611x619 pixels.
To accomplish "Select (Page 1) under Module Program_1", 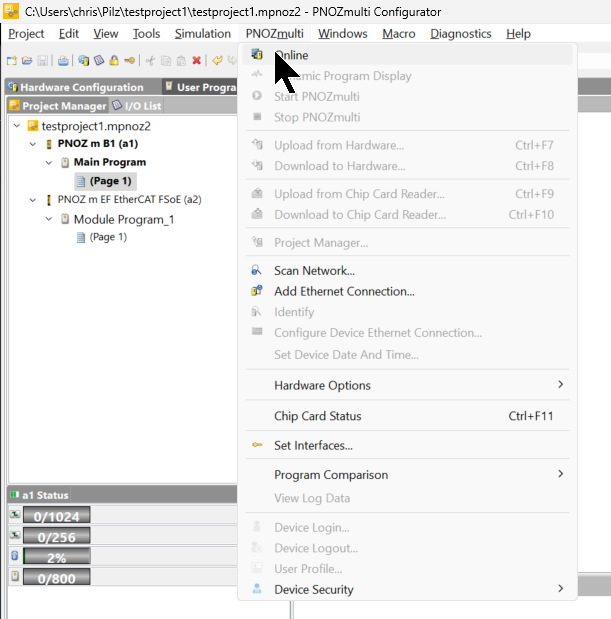I will point(102,237).
